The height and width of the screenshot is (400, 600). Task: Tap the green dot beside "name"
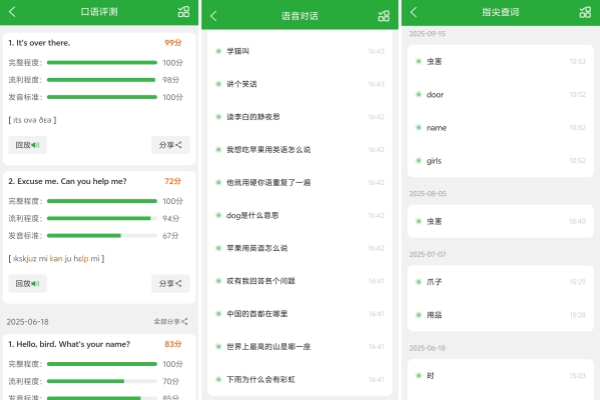pos(419,128)
